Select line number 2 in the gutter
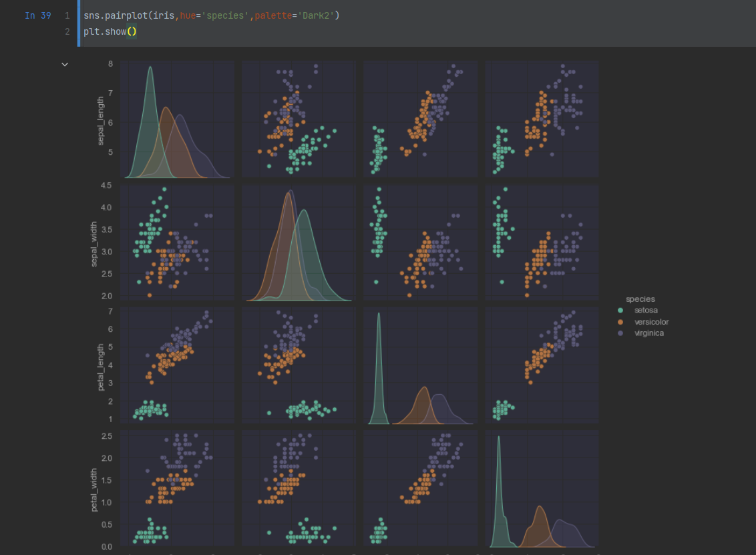The height and width of the screenshot is (555, 756). pos(67,31)
